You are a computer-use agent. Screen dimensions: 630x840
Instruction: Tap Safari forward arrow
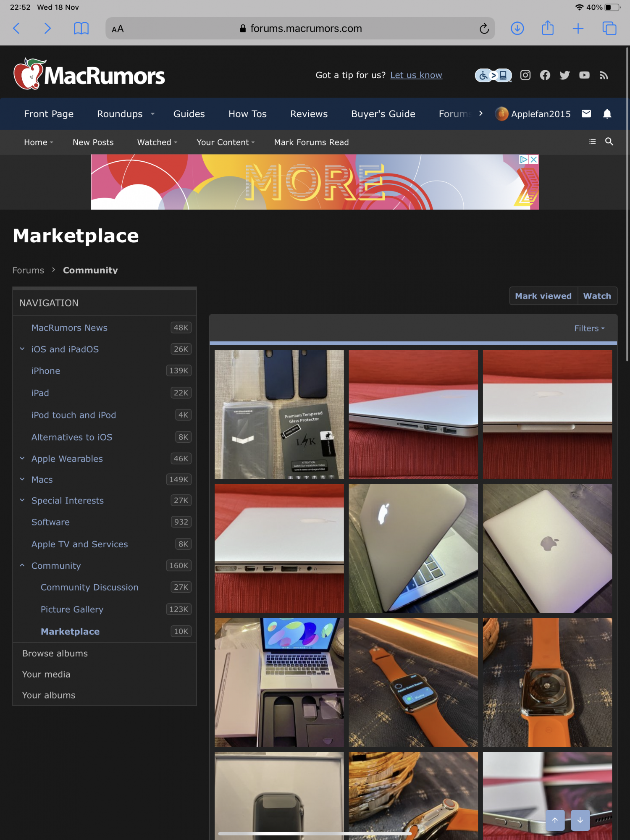[x=47, y=29]
